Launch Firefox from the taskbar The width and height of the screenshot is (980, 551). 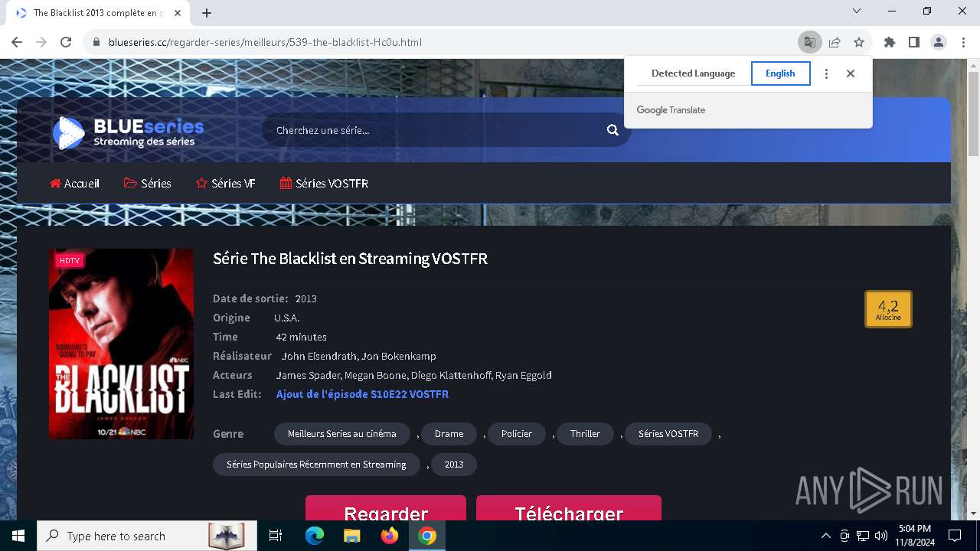(390, 536)
